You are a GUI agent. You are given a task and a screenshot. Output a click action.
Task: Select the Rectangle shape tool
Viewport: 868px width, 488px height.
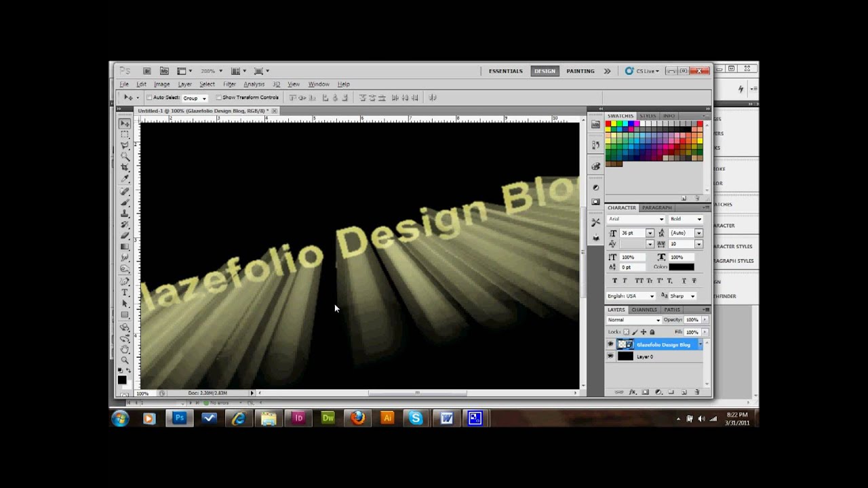click(125, 314)
